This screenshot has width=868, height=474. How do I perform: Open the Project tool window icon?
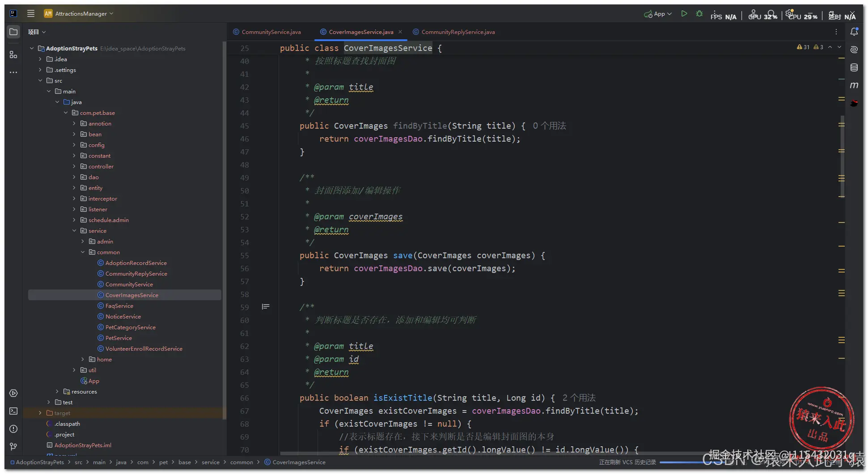pos(13,32)
